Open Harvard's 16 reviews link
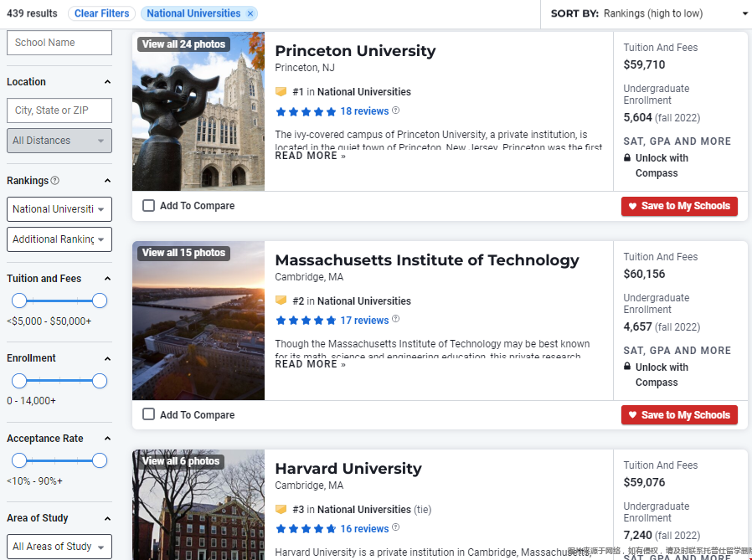This screenshot has height=560, width=752. click(x=364, y=529)
